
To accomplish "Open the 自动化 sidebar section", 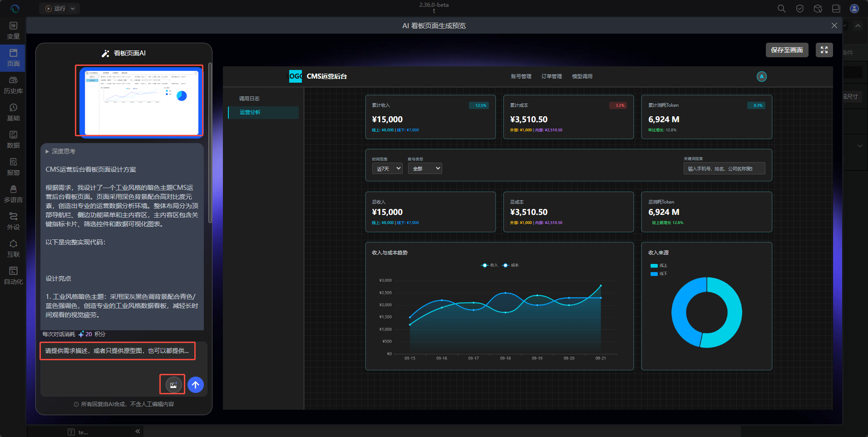I will click(13, 276).
